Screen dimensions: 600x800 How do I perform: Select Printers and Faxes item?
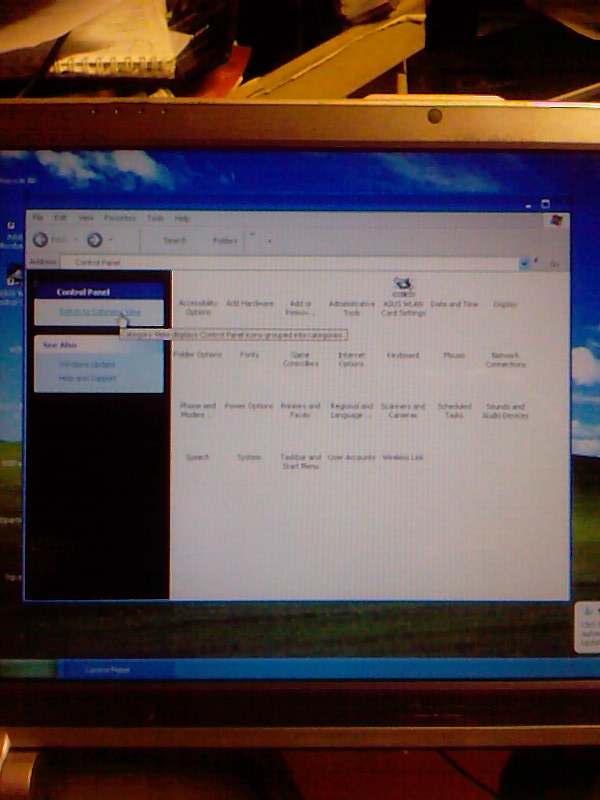[301, 410]
